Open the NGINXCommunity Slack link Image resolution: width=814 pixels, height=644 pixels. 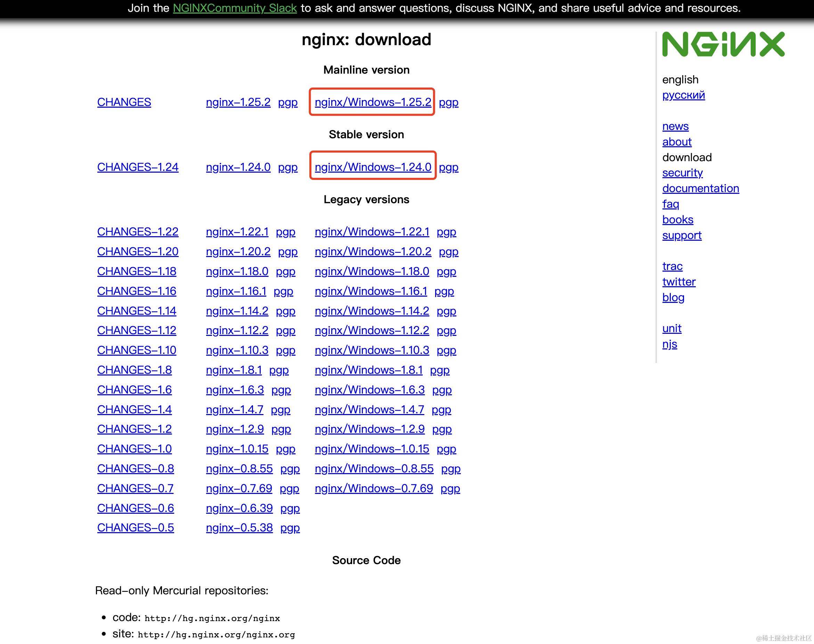(235, 8)
